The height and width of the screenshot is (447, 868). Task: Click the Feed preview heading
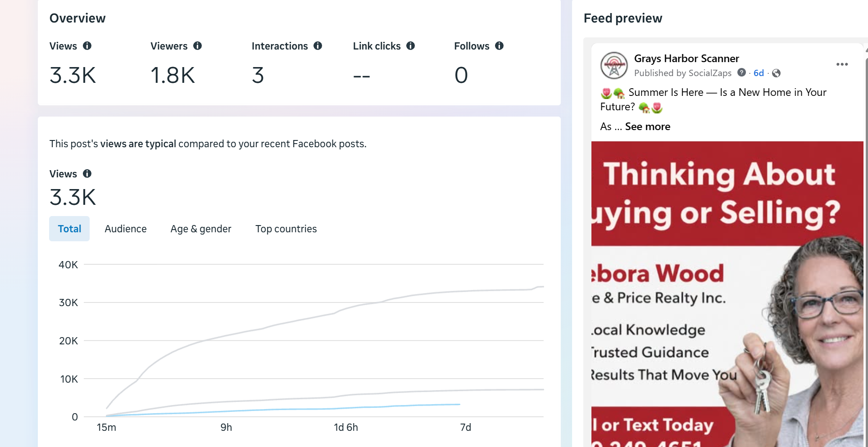tap(623, 18)
